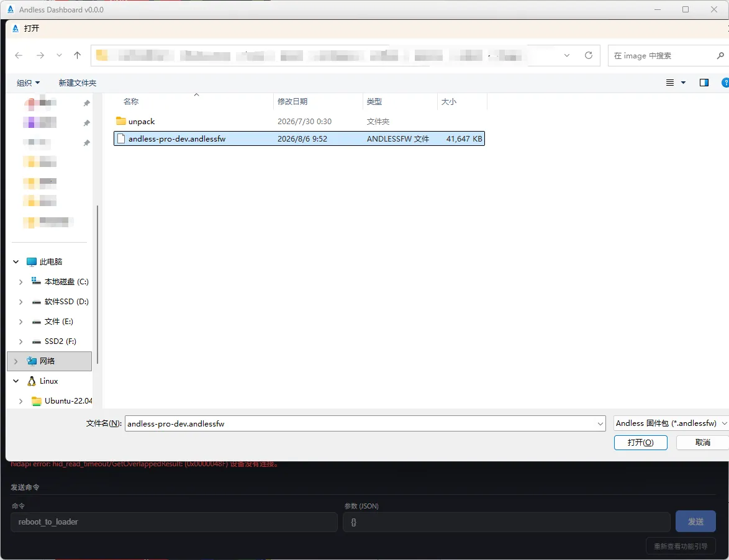The height and width of the screenshot is (560, 729).
Task: Collapse the 此电脑 tree node
Action: click(x=16, y=261)
